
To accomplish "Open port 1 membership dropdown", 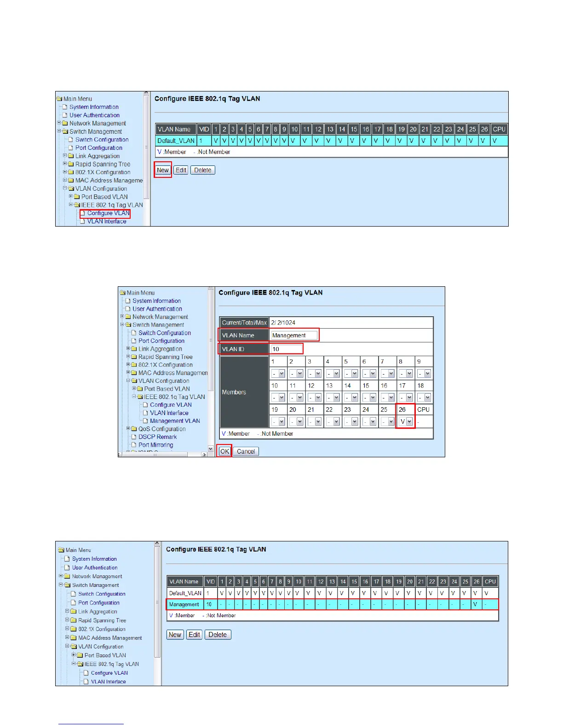I will click(x=278, y=374).
